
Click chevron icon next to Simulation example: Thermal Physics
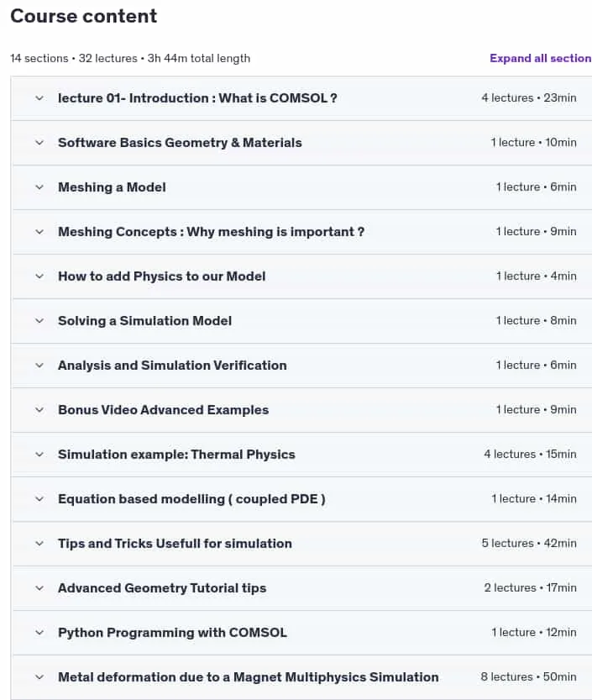39,455
